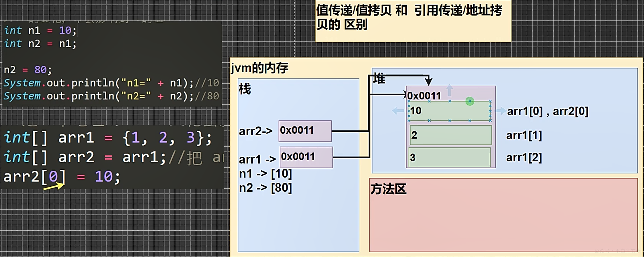Click the '堆' label in the heap box
The height and width of the screenshot is (257, 644).
coord(379,78)
